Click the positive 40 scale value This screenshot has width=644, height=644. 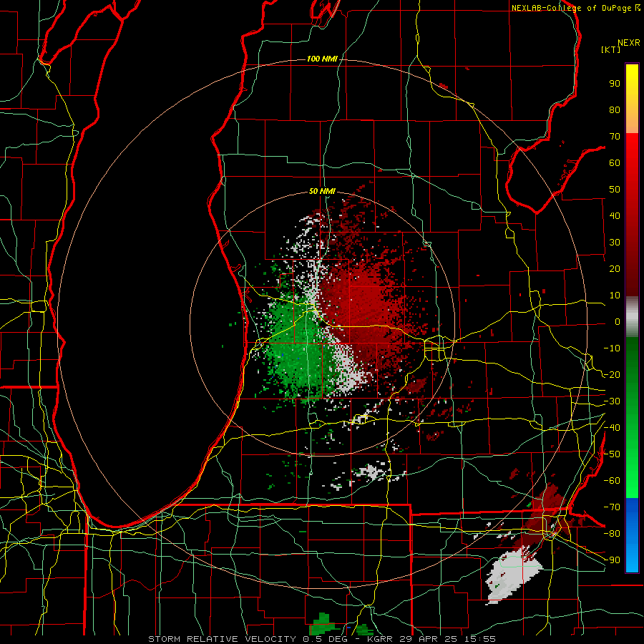(615, 216)
